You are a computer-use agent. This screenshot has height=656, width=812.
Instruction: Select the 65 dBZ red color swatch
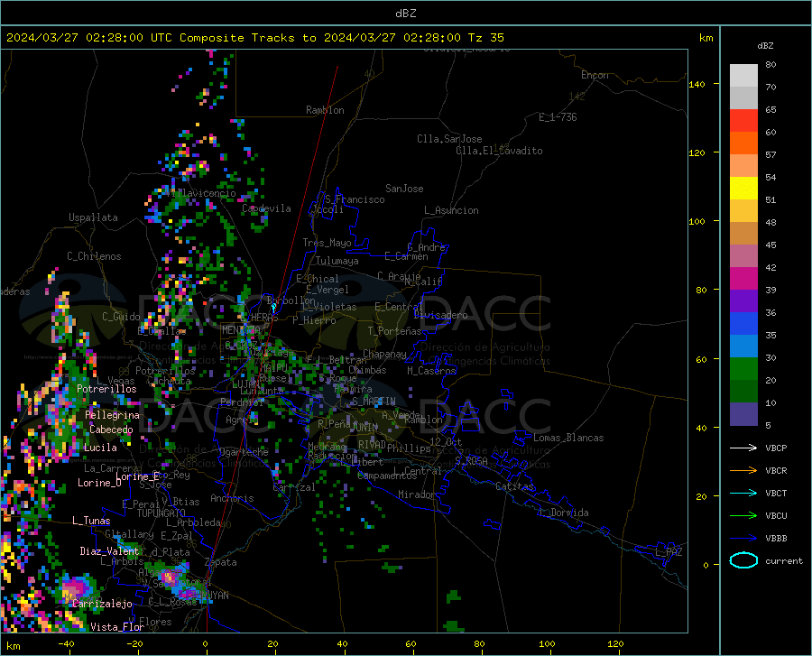tap(743, 121)
